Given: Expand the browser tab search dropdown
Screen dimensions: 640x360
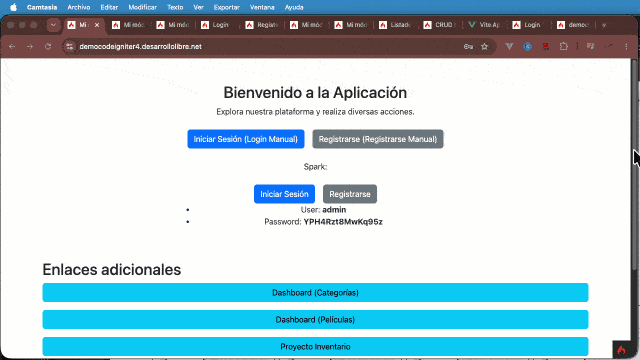Looking at the screenshot, I should [53, 25].
